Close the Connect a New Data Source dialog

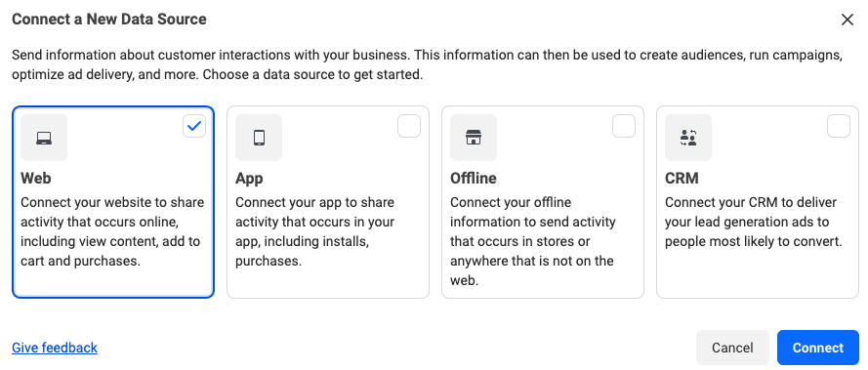click(847, 20)
